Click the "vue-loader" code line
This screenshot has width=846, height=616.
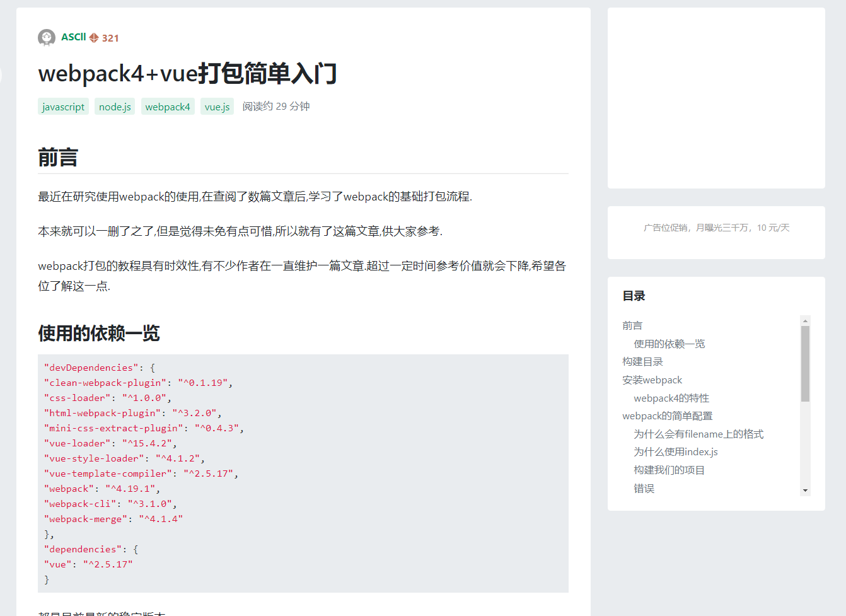[x=110, y=443]
